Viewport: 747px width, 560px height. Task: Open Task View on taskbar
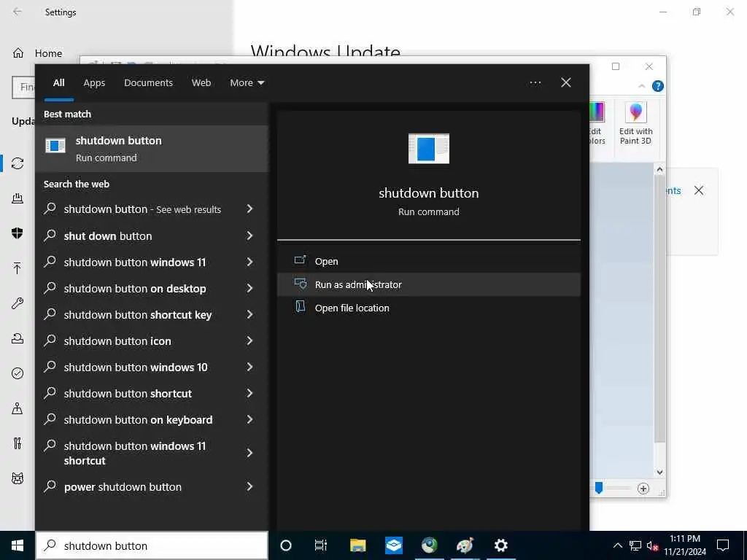321,545
